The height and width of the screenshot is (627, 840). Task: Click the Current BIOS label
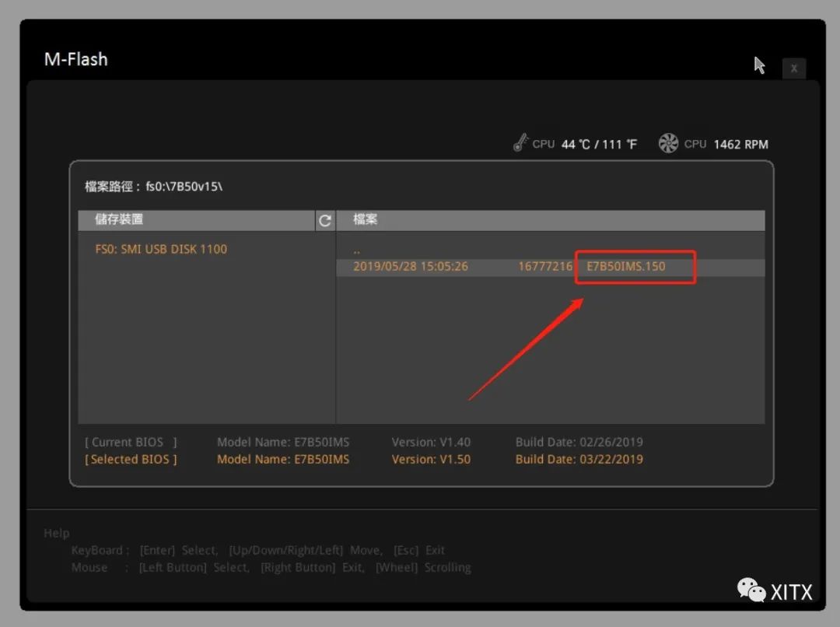click(131, 442)
